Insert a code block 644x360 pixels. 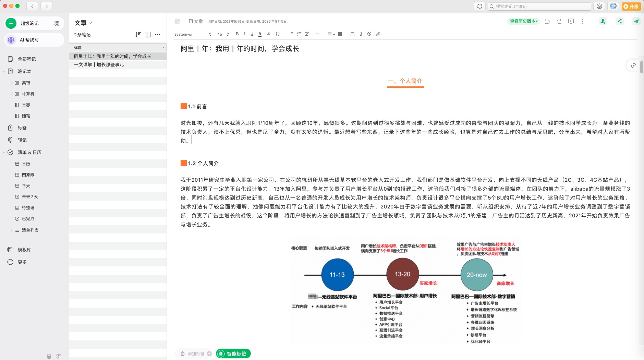278,34
